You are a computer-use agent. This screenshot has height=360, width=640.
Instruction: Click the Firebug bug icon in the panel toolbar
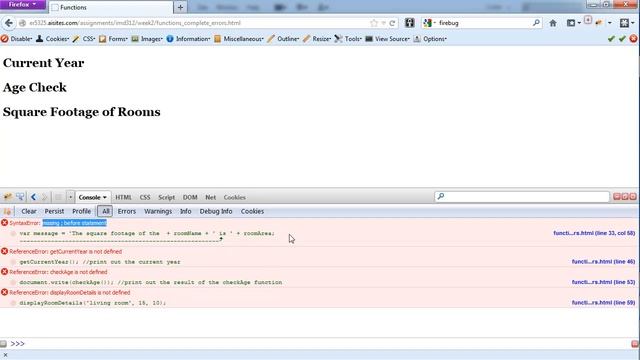[x=8, y=197]
